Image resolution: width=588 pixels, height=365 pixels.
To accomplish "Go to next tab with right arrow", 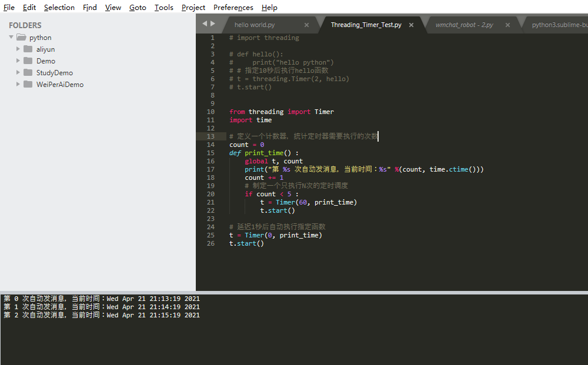I will [x=213, y=24].
